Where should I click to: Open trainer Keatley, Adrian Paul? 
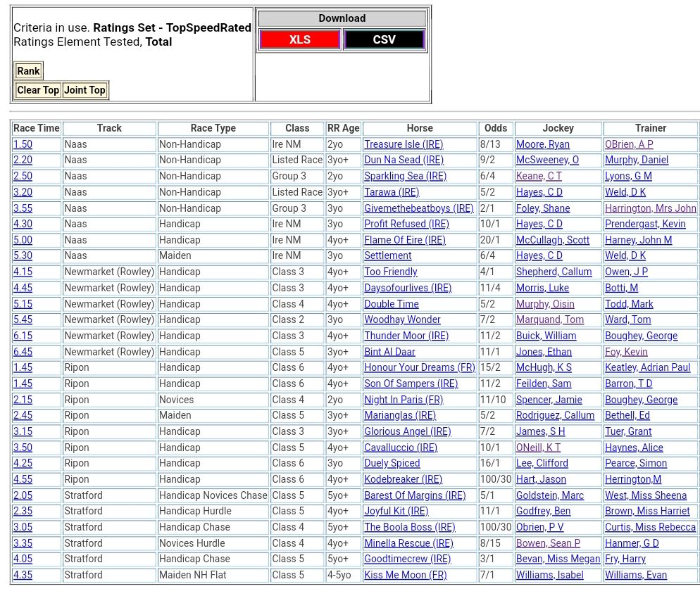[x=647, y=367]
